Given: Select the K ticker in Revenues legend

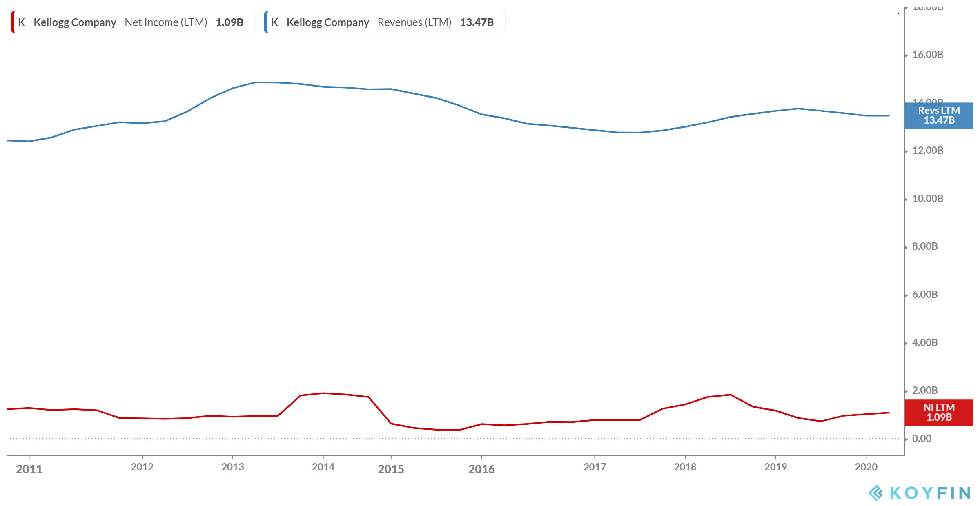Looking at the screenshot, I should pyautogui.click(x=275, y=22).
